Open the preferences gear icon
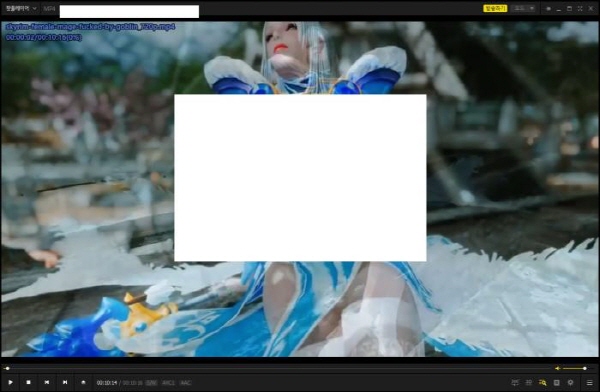 pos(570,382)
